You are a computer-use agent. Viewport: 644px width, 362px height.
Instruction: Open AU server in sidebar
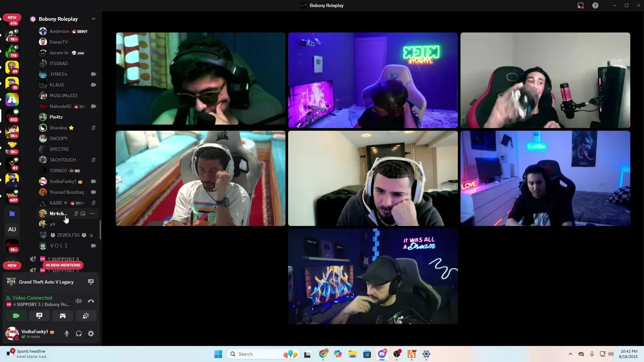click(x=12, y=229)
